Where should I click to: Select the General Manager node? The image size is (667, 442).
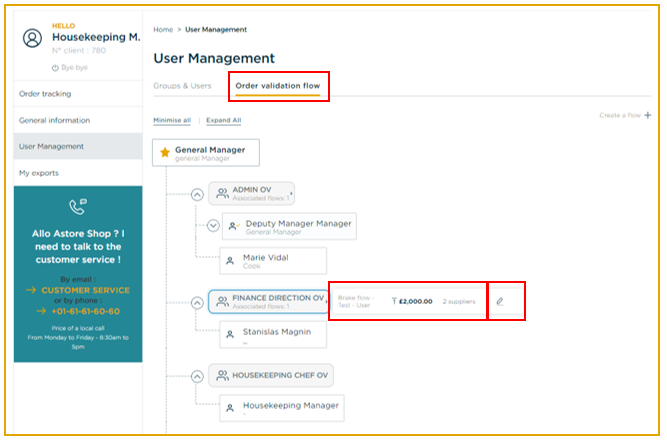click(206, 152)
